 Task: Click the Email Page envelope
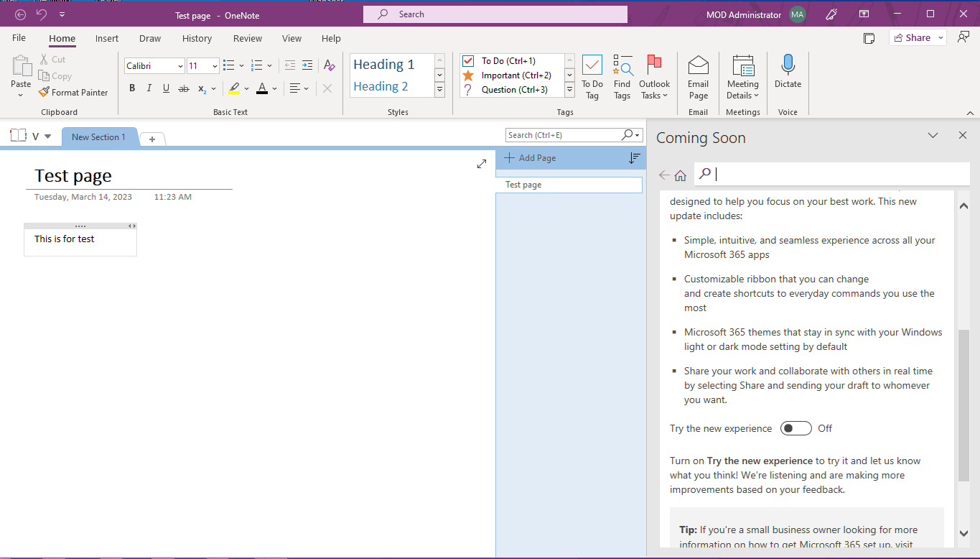699,78
